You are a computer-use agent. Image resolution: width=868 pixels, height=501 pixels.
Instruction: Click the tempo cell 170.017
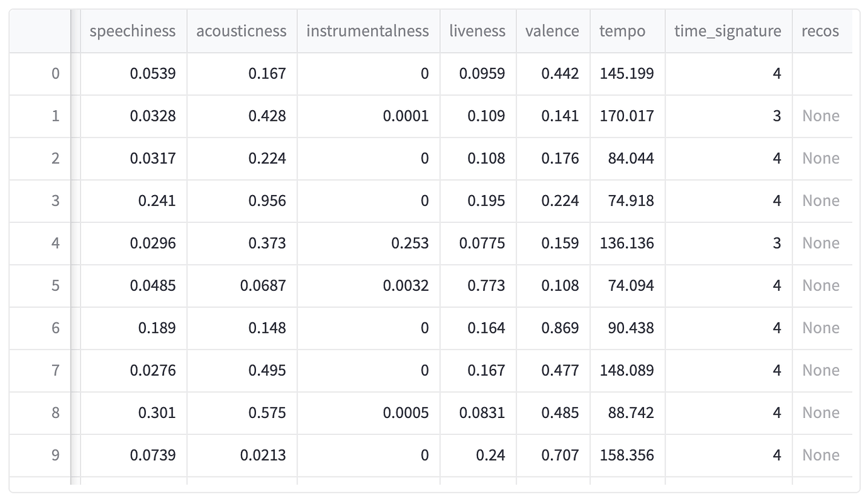pos(627,116)
